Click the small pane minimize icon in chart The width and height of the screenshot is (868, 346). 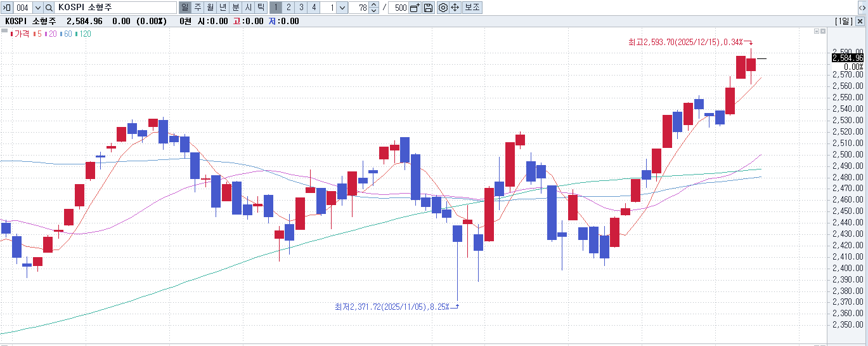(x=816, y=31)
